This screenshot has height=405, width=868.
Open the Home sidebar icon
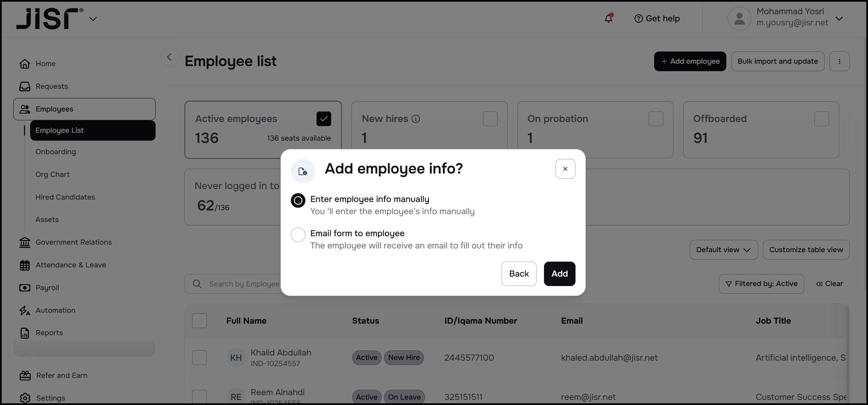[25, 64]
